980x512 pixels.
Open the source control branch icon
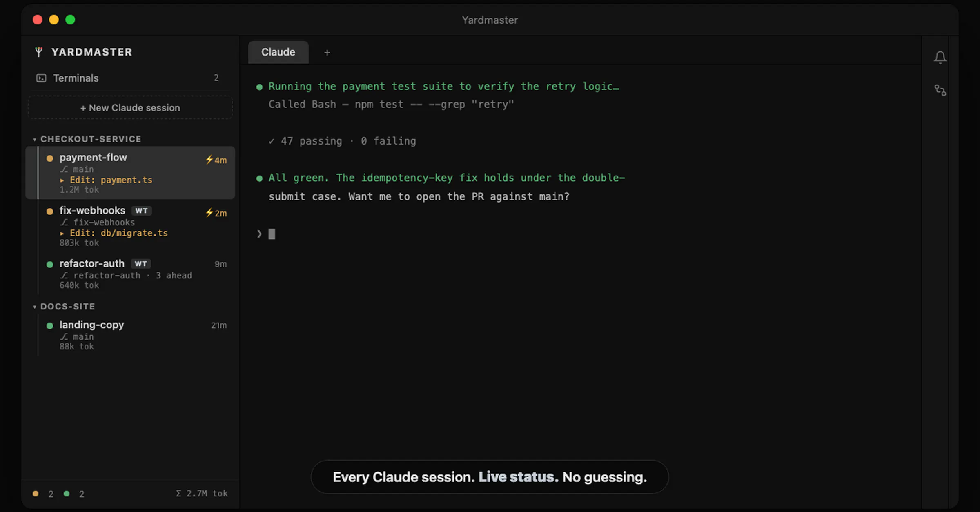click(x=940, y=90)
